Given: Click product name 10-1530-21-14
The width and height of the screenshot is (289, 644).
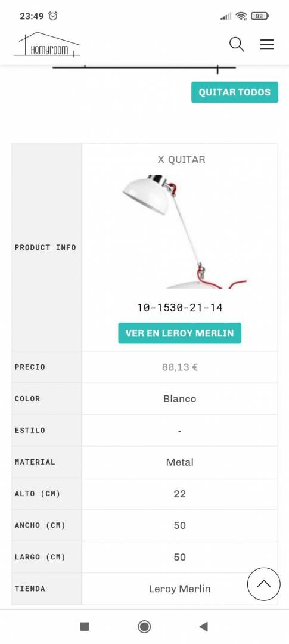Looking at the screenshot, I should tap(180, 308).
